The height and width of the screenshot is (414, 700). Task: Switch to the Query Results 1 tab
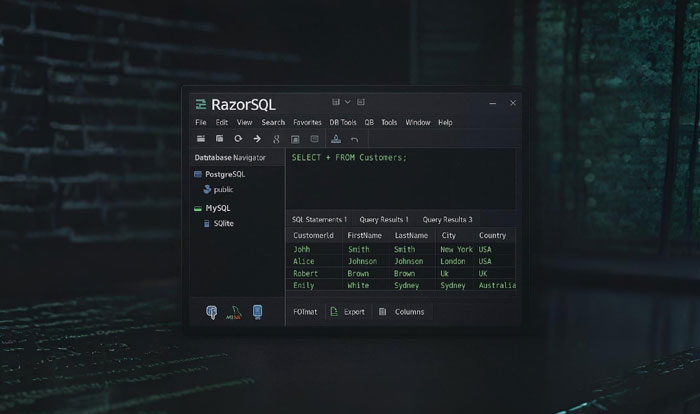[384, 219]
